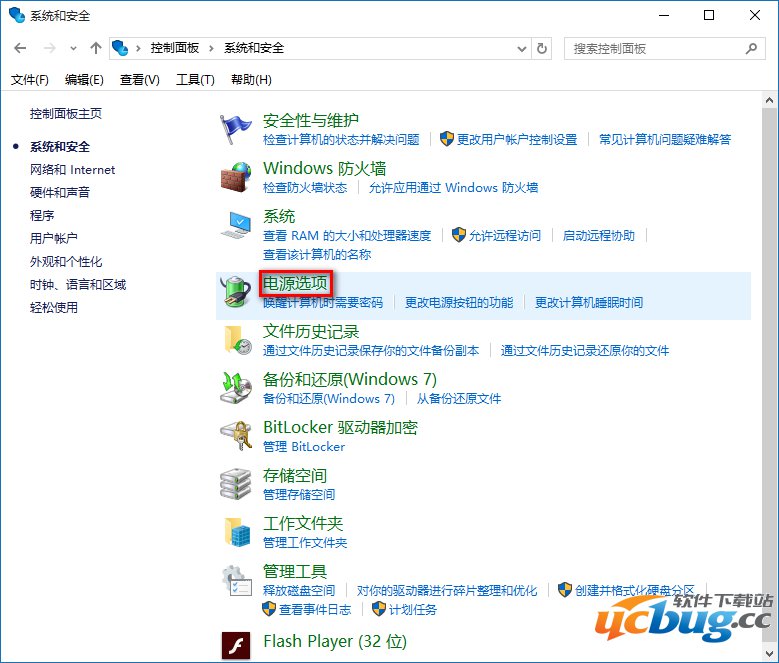Click the Windows Firewall brick wall icon
Screen dimensions: 779x663
pos(236,177)
